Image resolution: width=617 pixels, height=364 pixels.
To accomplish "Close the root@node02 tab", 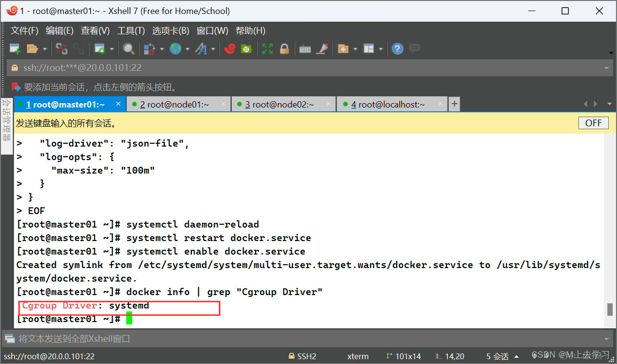I will pos(328,104).
